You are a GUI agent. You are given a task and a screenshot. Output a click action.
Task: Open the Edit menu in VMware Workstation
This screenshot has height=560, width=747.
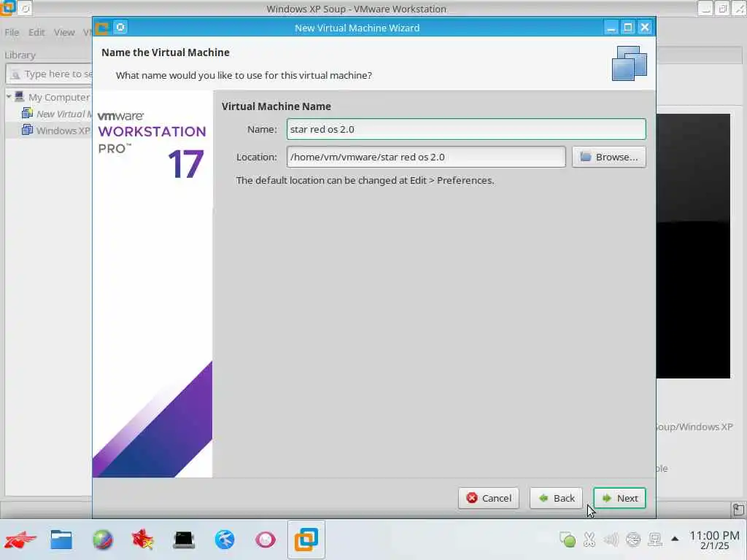tap(36, 32)
